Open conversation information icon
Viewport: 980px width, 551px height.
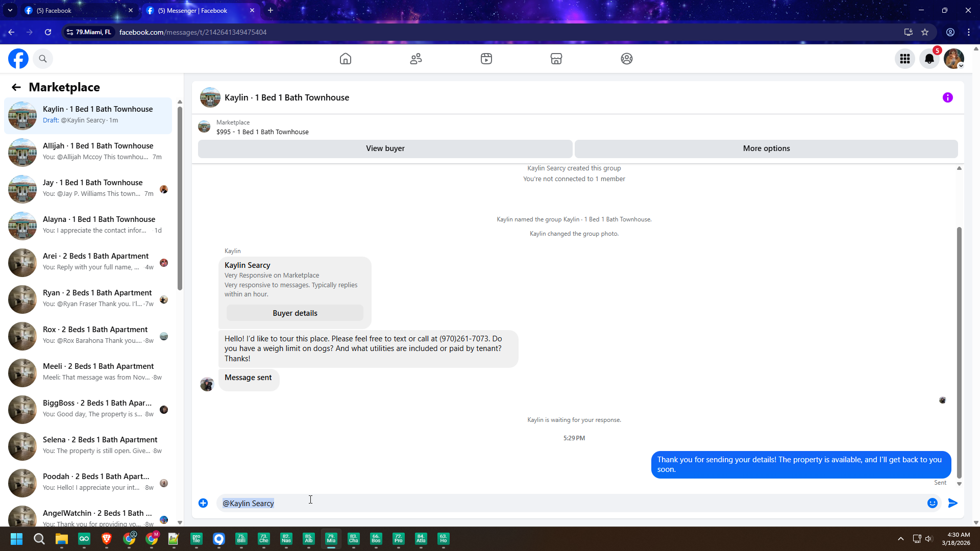pyautogui.click(x=948, y=97)
